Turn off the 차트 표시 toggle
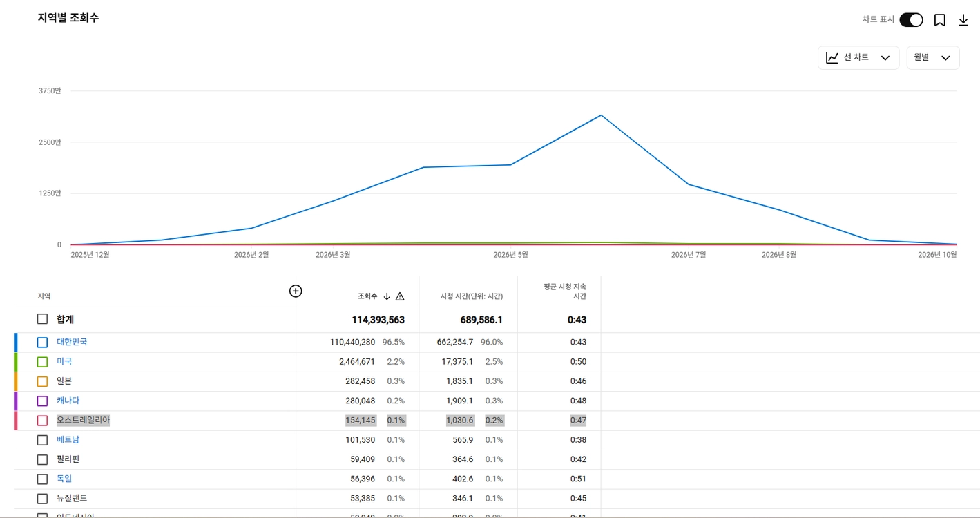The height and width of the screenshot is (518, 980). (911, 20)
